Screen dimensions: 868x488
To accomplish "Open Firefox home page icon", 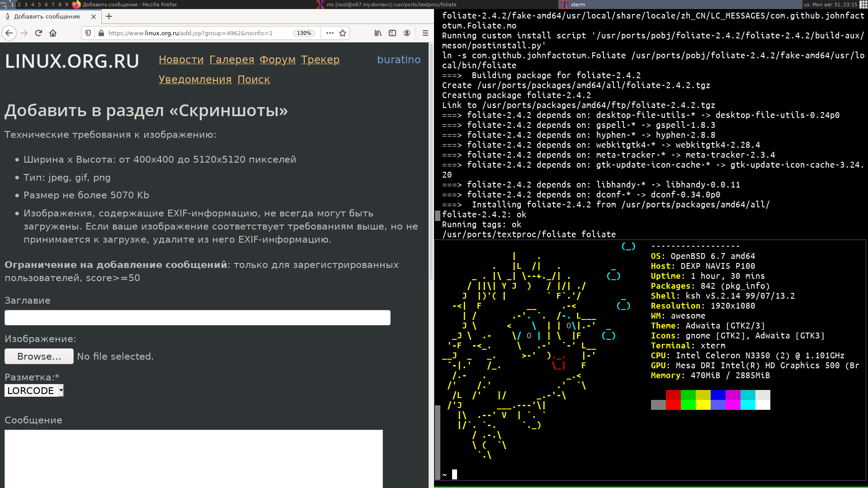I will (53, 33).
